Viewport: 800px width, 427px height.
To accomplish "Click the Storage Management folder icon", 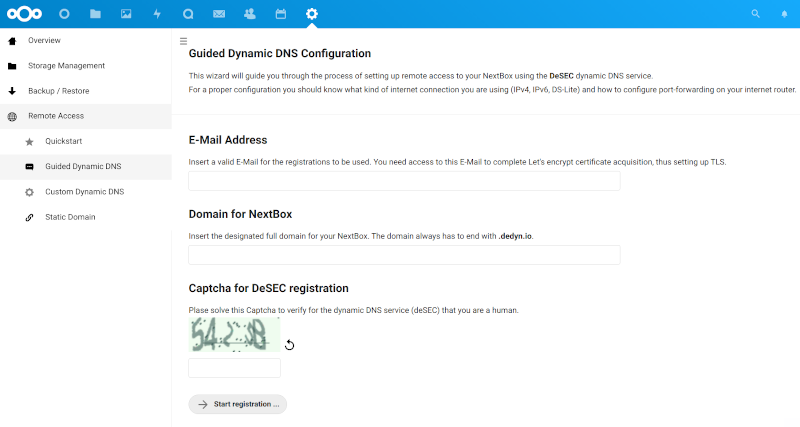I will pos(12,66).
